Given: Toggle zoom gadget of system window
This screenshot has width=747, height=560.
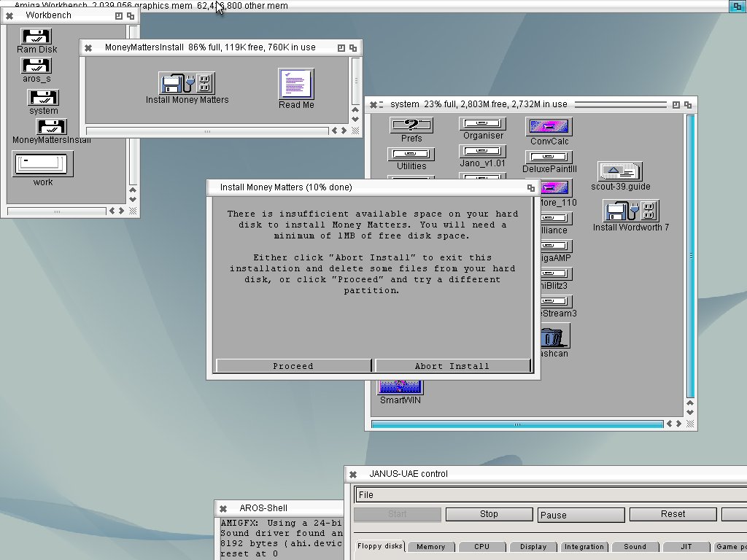Looking at the screenshot, I should click(676, 105).
